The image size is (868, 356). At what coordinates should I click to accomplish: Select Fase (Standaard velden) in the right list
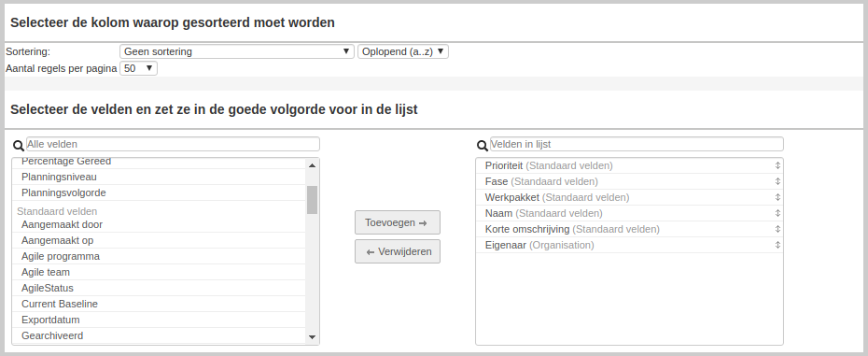(629, 181)
